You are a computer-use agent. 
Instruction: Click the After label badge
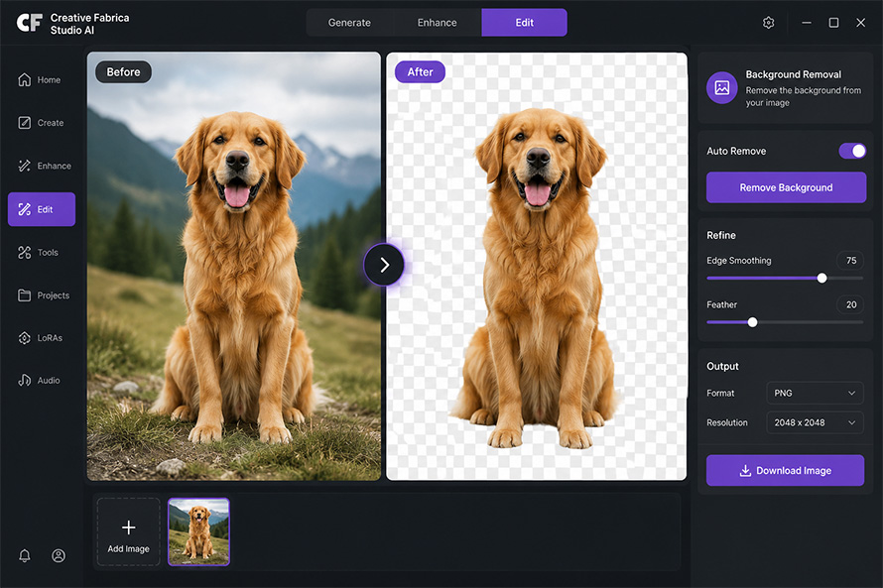click(420, 72)
